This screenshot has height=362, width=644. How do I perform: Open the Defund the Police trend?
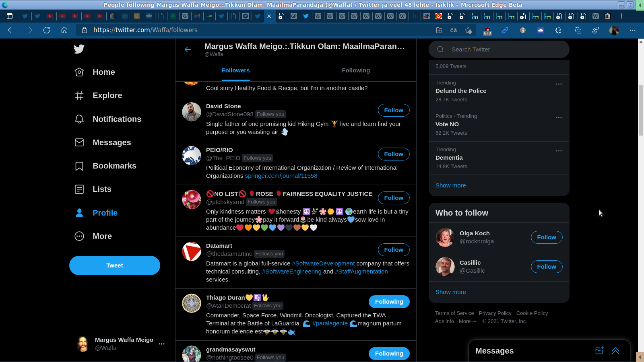[499, 91]
